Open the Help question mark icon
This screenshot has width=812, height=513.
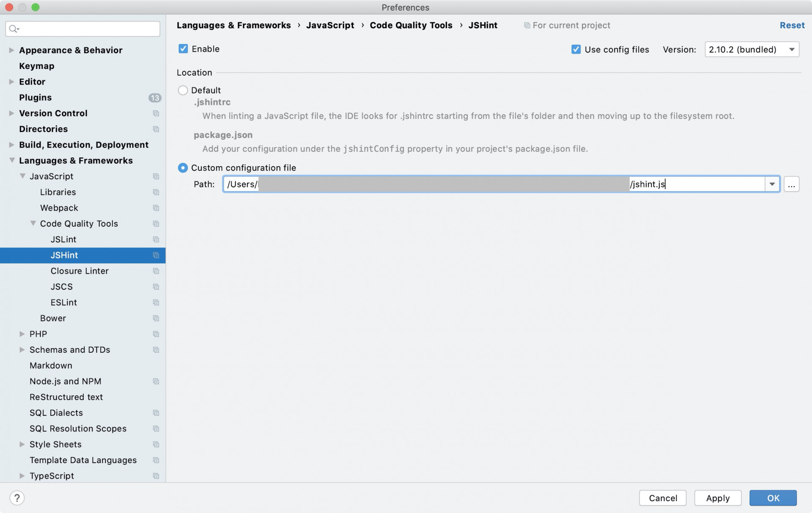[17, 498]
